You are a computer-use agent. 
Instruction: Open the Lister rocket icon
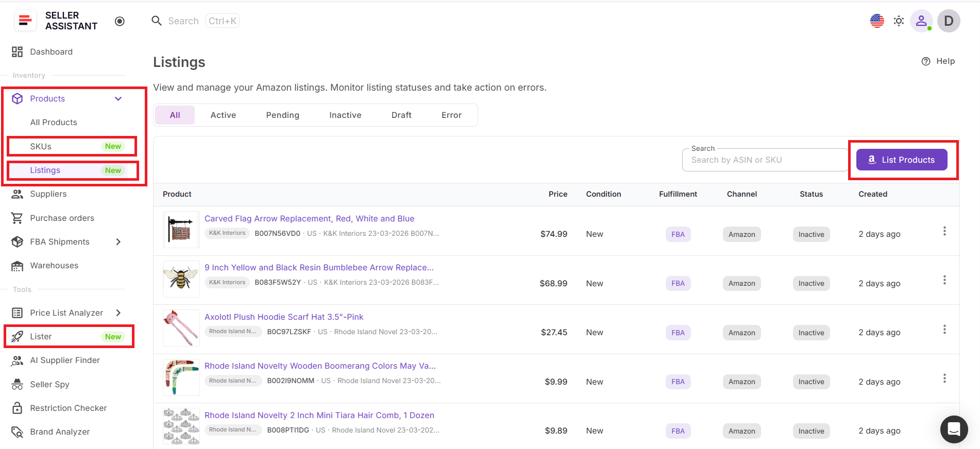tap(17, 336)
